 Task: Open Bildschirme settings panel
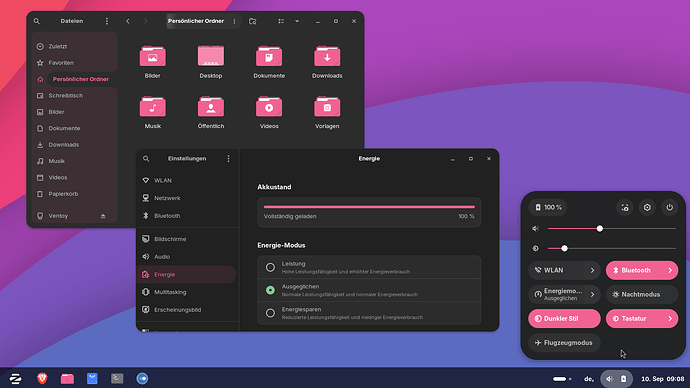point(187,239)
